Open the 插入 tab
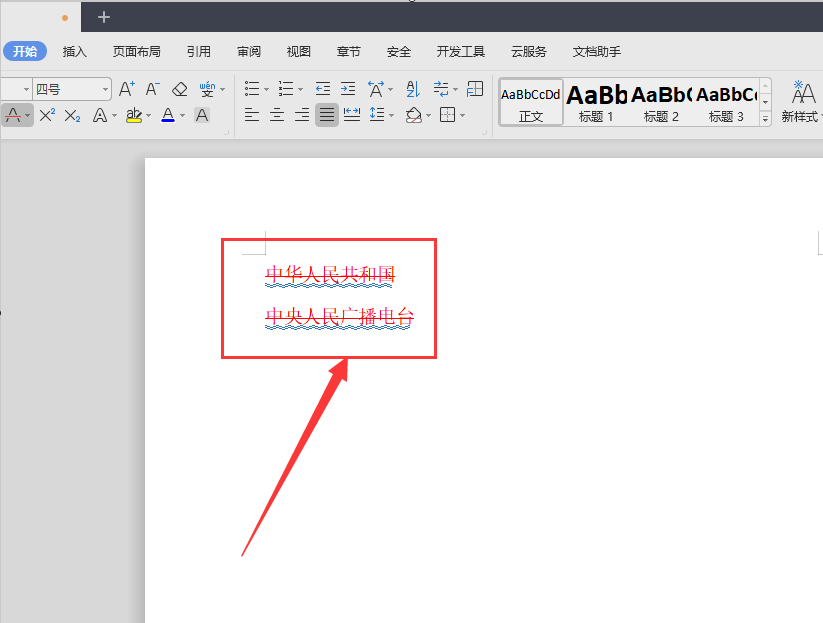 [x=75, y=51]
